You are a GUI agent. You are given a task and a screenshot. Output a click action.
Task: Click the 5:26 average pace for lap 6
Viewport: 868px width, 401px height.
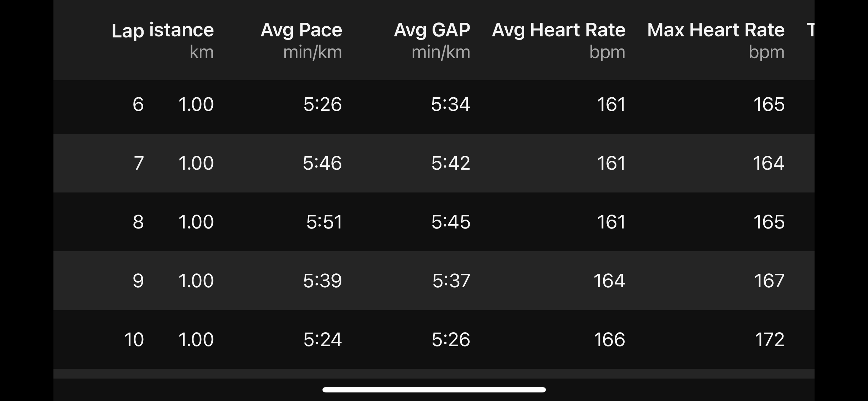pyautogui.click(x=323, y=104)
